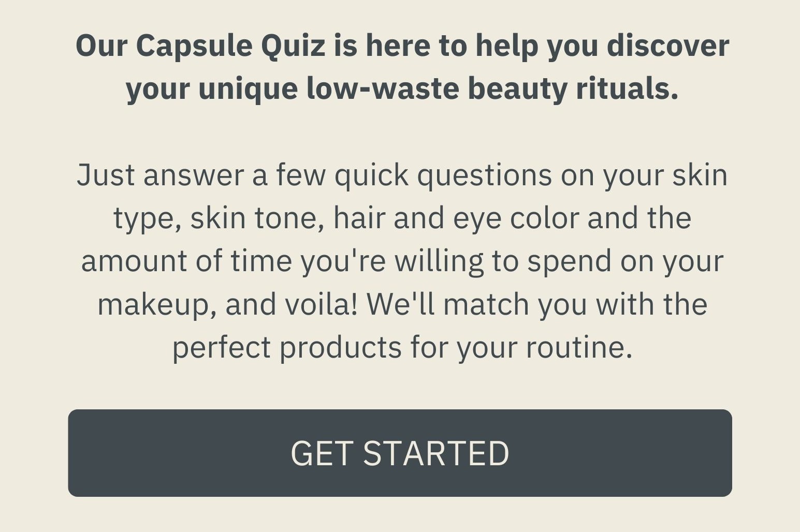Click the phrase 'We'll match you' in the paragraph
800x532 pixels.
click(477, 304)
